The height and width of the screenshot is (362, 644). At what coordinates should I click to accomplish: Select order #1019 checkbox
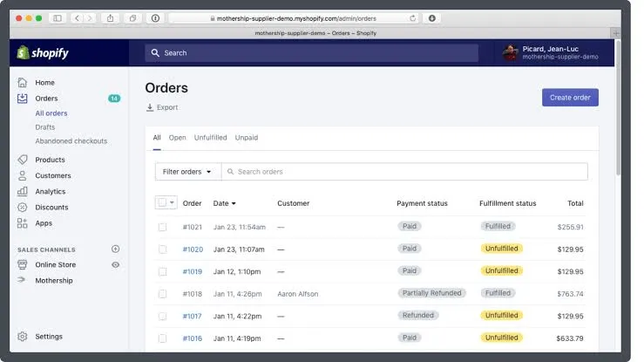click(x=162, y=271)
